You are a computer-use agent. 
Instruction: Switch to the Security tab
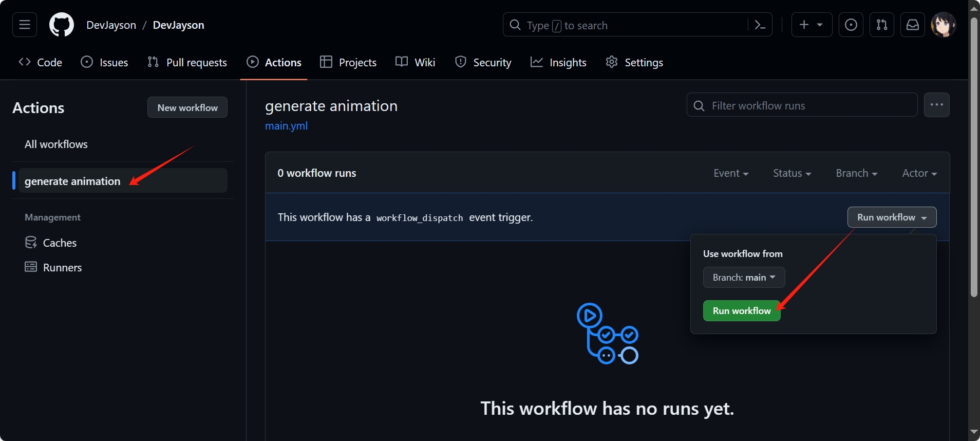[483, 62]
